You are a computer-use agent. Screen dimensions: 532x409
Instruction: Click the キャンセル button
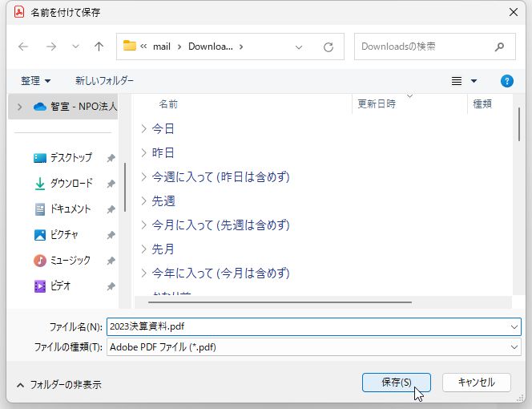click(x=477, y=383)
